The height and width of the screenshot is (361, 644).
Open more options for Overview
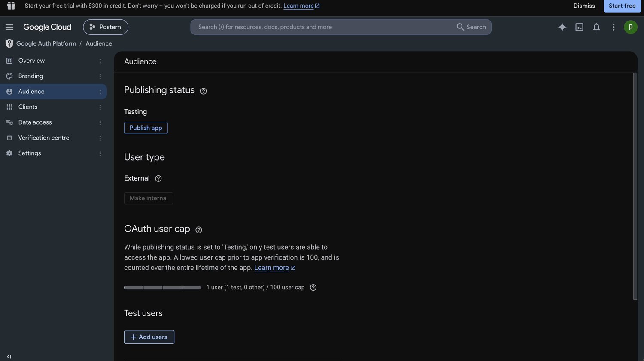click(100, 61)
